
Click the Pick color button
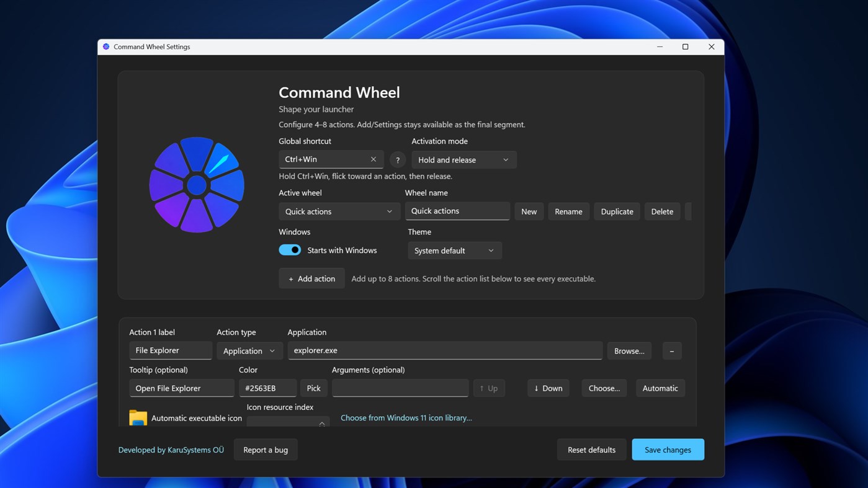pos(314,388)
